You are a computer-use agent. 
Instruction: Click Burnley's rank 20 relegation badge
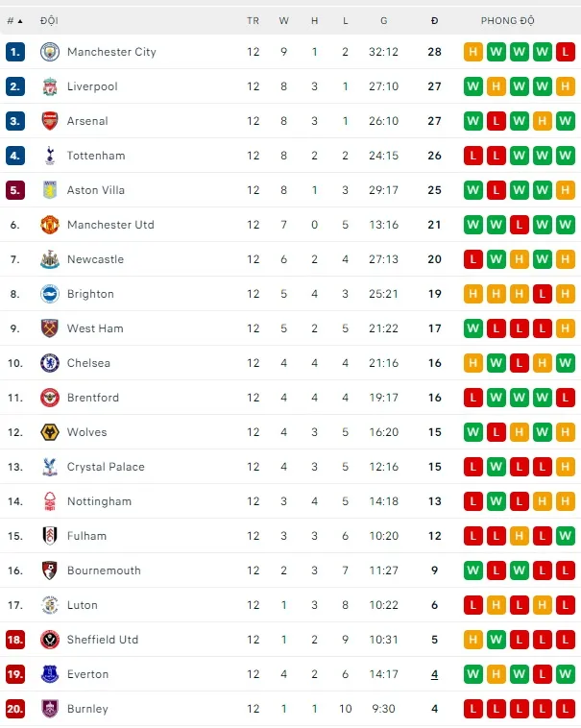coord(15,709)
